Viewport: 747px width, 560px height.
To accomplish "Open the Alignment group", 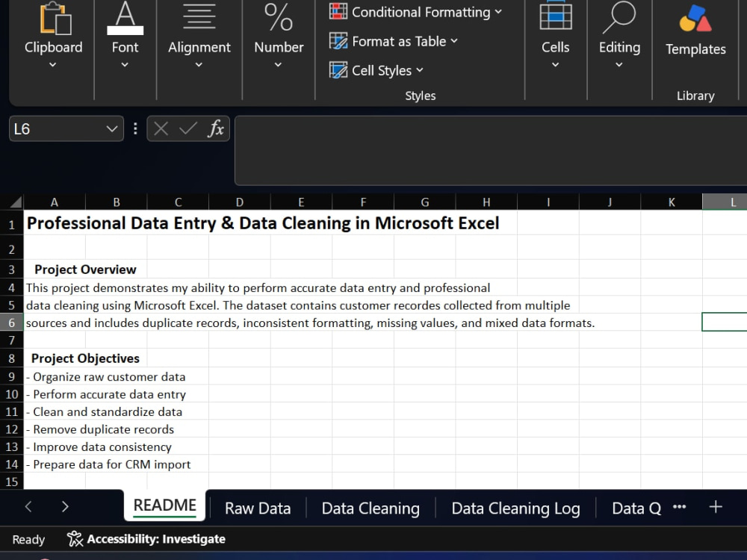I will [199, 36].
